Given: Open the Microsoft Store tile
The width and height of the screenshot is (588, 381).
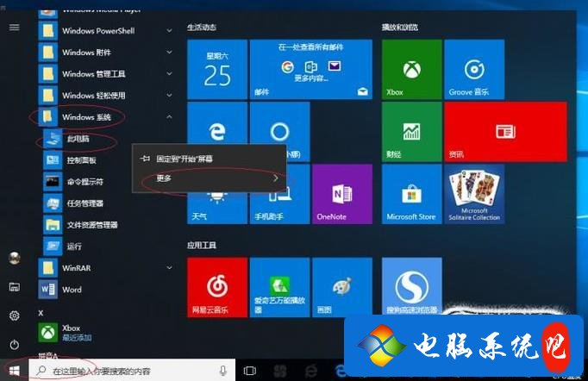Looking at the screenshot, I should (412, 194).
